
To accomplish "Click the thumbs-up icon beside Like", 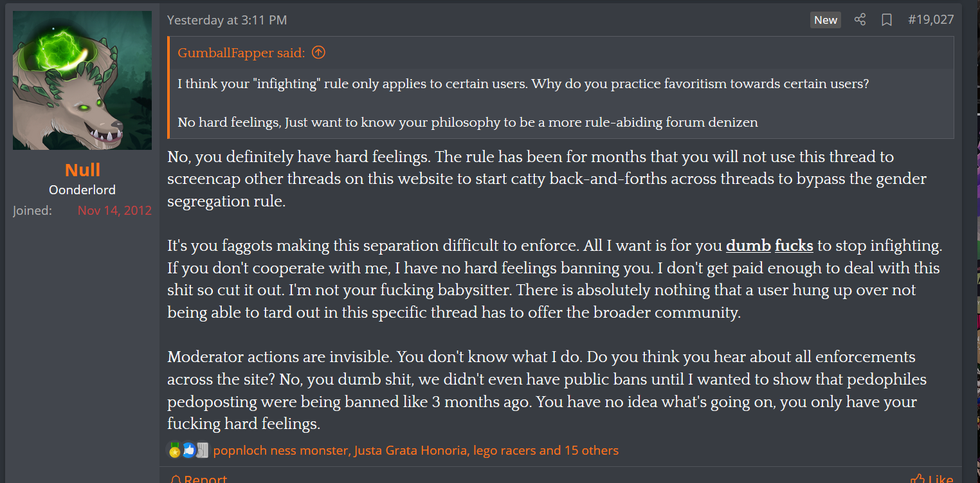I will click(918, 478).
